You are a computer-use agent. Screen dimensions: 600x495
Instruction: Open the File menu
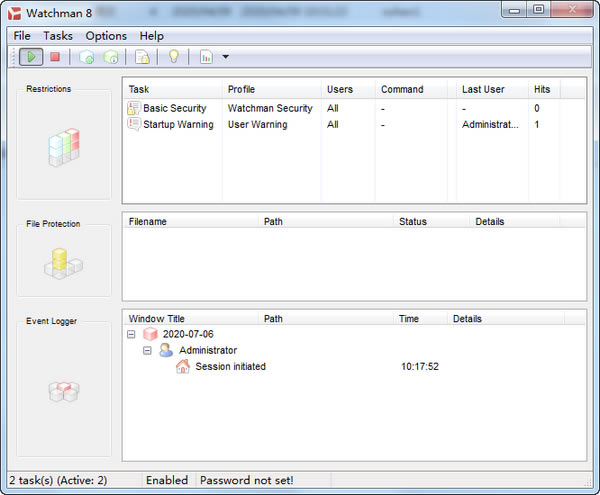[x=22, y=36]
